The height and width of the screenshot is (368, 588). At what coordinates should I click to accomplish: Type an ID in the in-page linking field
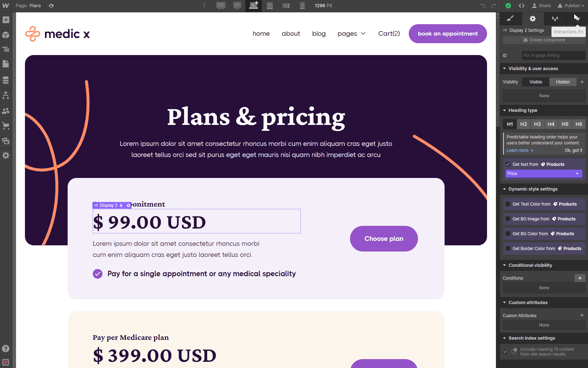553,55
